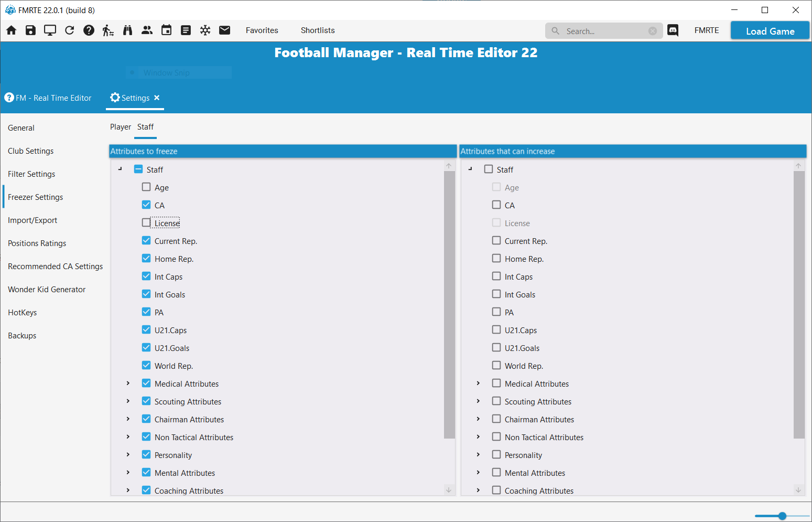Open the Favorites link
The height and width of the screenshot is (522, 812).
click(262, 30)
